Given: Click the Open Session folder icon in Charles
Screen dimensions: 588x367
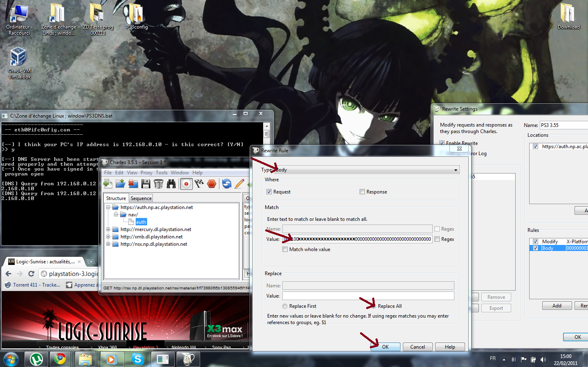Looking at the screenshot, I should (x=120, y=184).
